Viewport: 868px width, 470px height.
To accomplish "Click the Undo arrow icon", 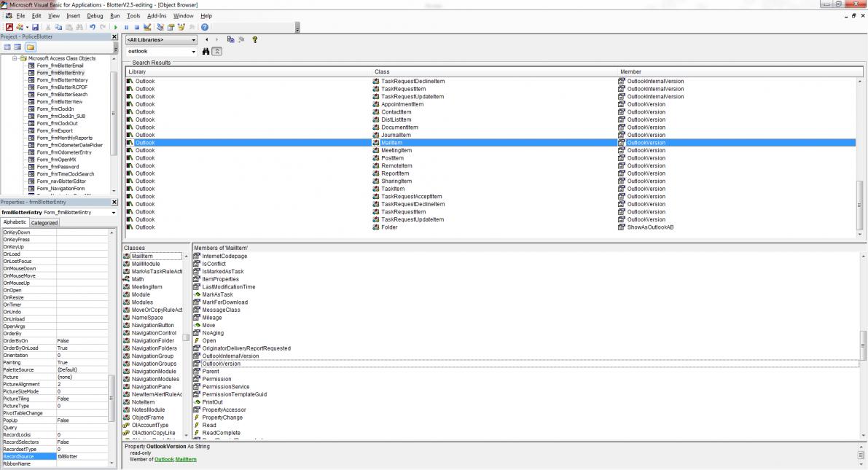I will coord(93,27).
